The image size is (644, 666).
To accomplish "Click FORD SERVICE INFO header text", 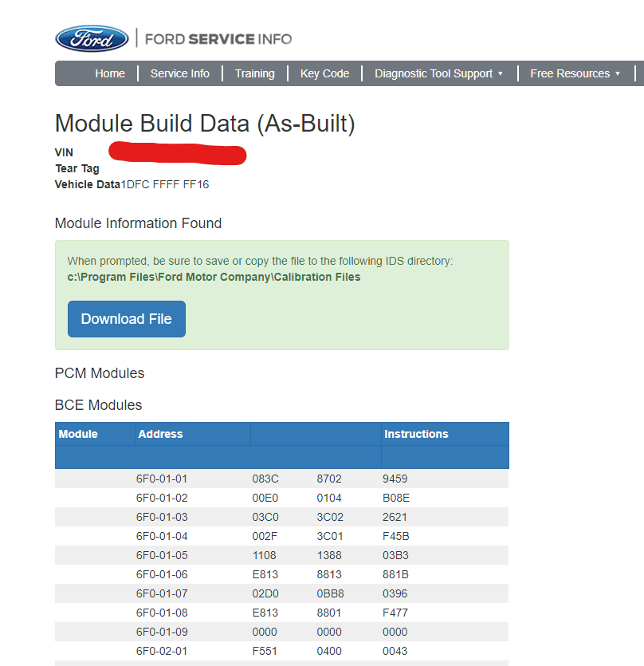I will [x=218, y=39].
